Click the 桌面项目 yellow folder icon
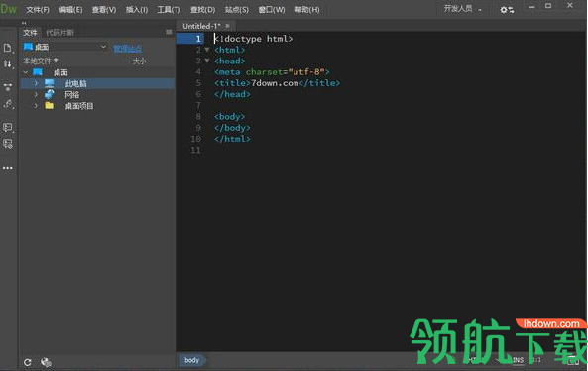This screenshot has height=371, width=588. point(50,106)
